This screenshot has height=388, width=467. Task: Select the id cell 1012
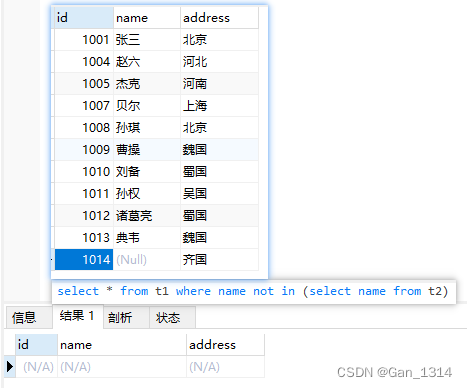click(x=84, y=216)
